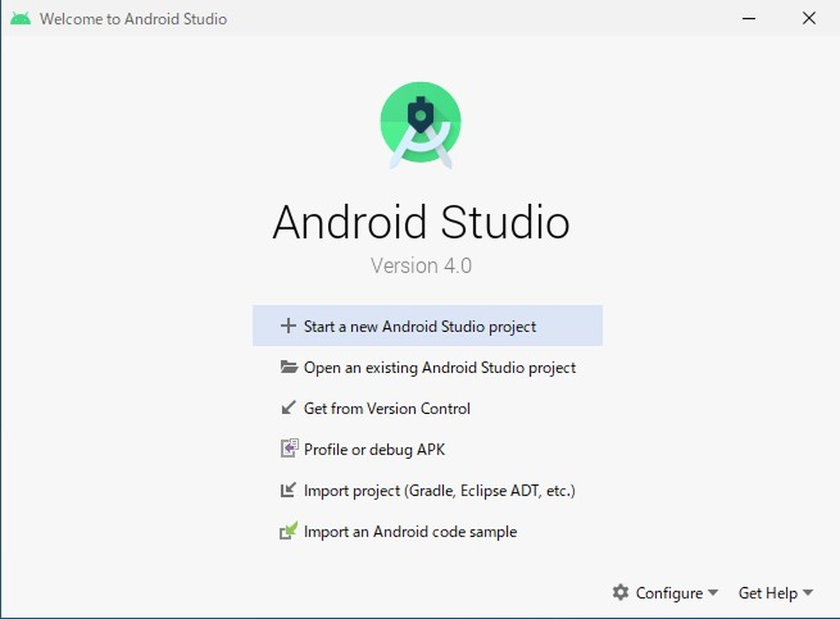Click the plus icon for new project
The width and height of the screenshot is (840, 619).
288,325
